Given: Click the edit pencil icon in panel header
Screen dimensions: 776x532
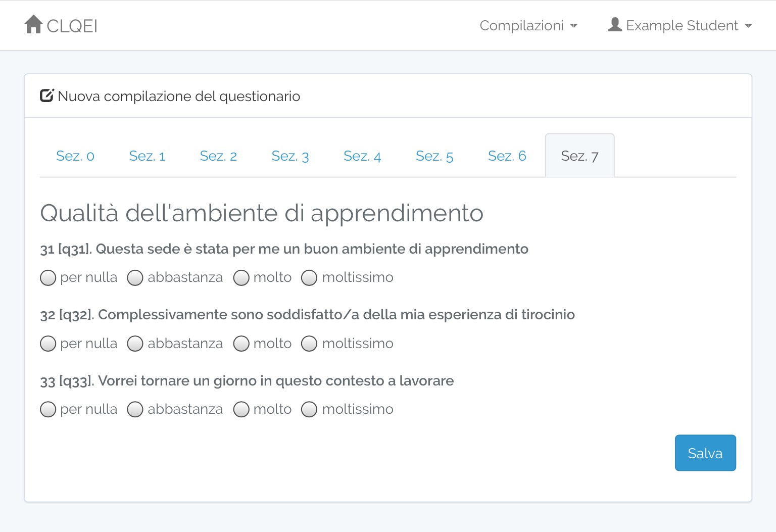Looking at the screenshot, I should coord(47,95).
